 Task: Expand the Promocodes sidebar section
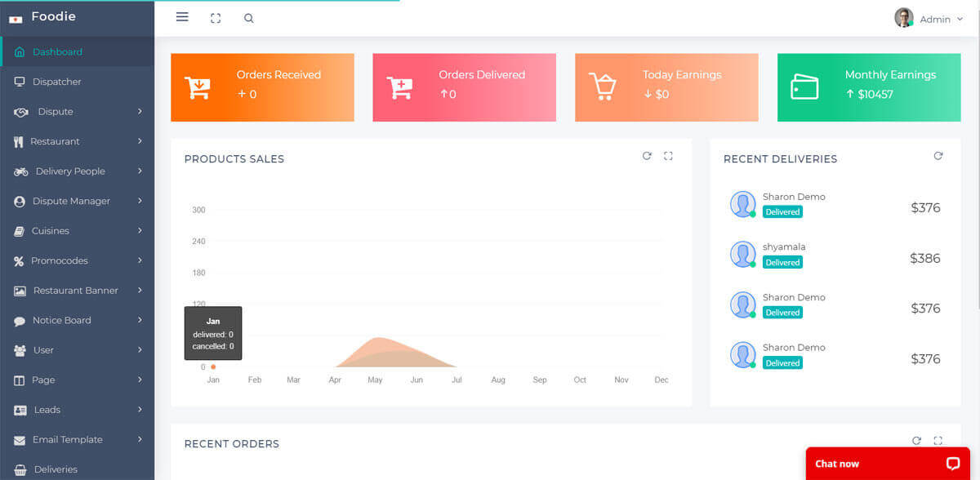(x=59, y=260)
